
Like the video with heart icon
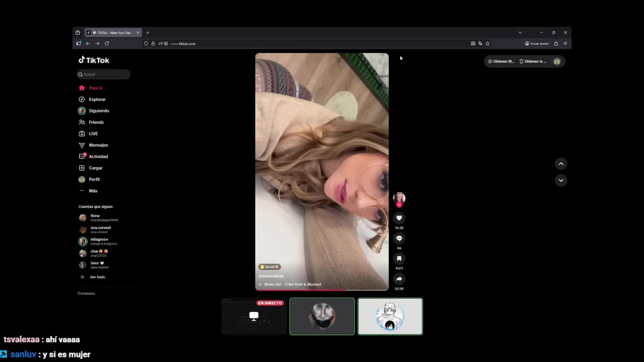click(x=399, y=218)
